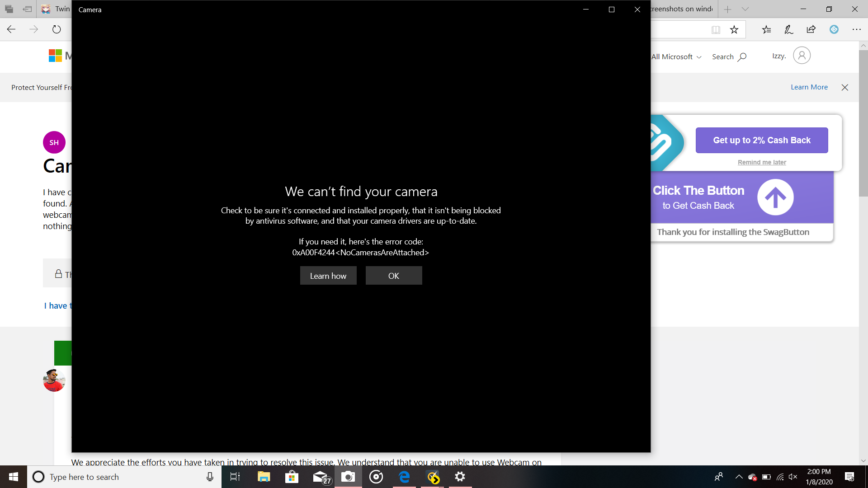Image resolution: width=868 pixels, height=488 pixels.
Task: Click the Edge share icon
Action: pyautogui.click(x=811, y=30)
